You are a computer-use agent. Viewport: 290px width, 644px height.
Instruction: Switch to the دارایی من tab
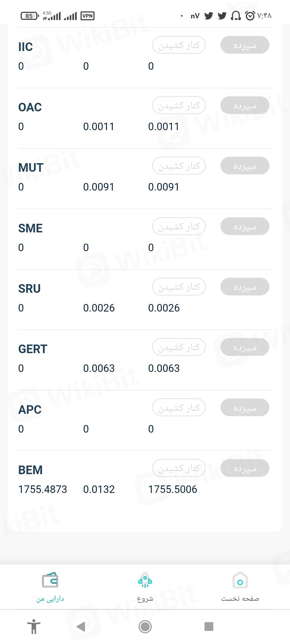point(50,599)
